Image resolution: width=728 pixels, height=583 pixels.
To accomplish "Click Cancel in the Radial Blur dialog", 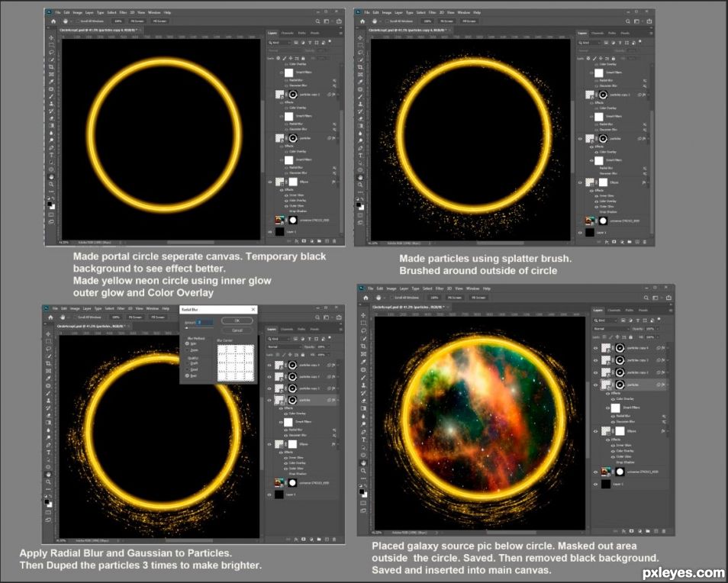I will coord(237,330).
